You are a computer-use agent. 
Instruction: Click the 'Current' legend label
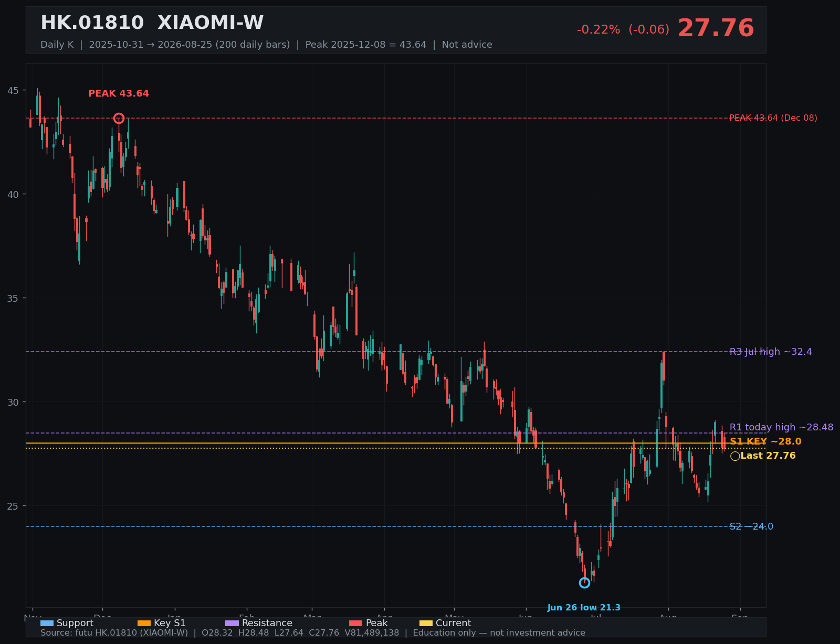(x=454, y=623)
